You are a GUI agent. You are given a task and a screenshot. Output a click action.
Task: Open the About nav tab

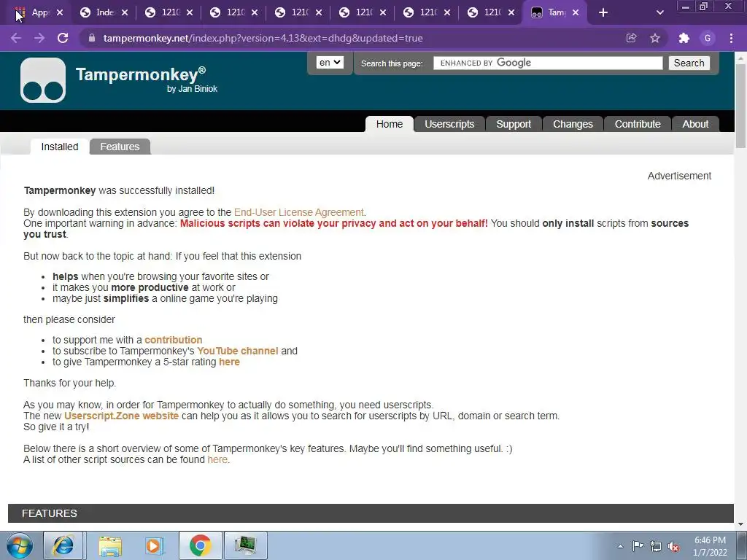pyautogui.click(x=695, y=124)
